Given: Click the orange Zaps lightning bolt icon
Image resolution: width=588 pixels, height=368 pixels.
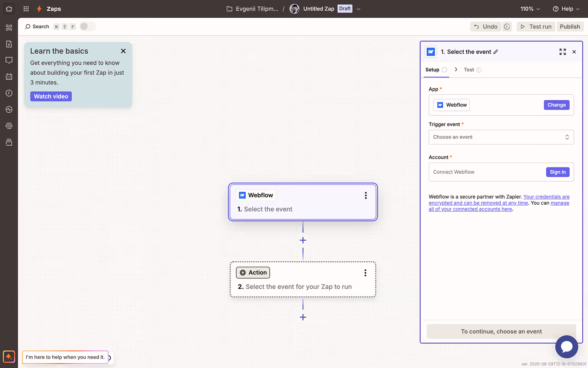Looking at the screenshot, I should click(x=39, y=8).
